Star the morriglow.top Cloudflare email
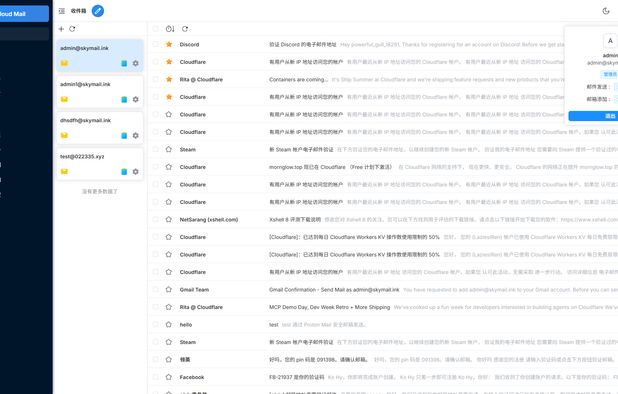 click(x=169, y=167)
